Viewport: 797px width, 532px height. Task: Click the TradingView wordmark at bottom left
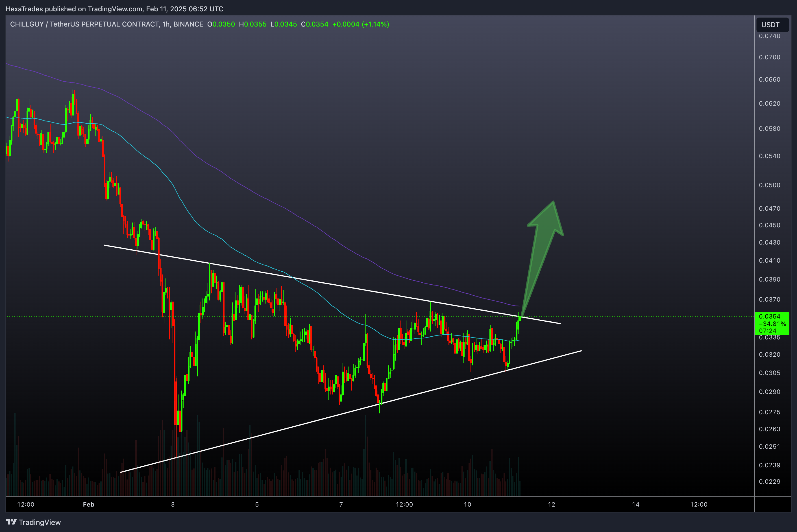tap(40, 522)
